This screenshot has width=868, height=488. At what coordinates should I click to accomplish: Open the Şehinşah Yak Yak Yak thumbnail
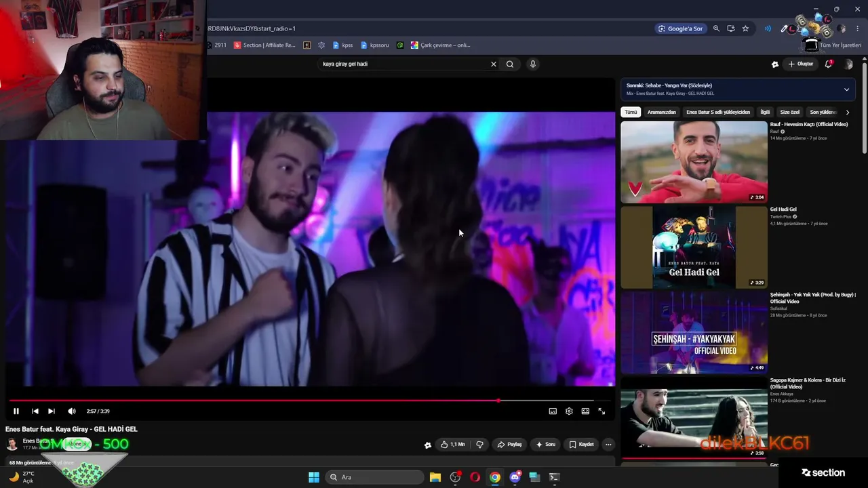coord(694,332)
